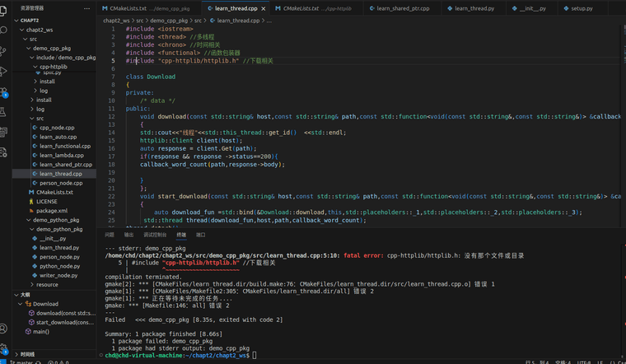Click the XML icon beside package.xml

pos(31,211)
